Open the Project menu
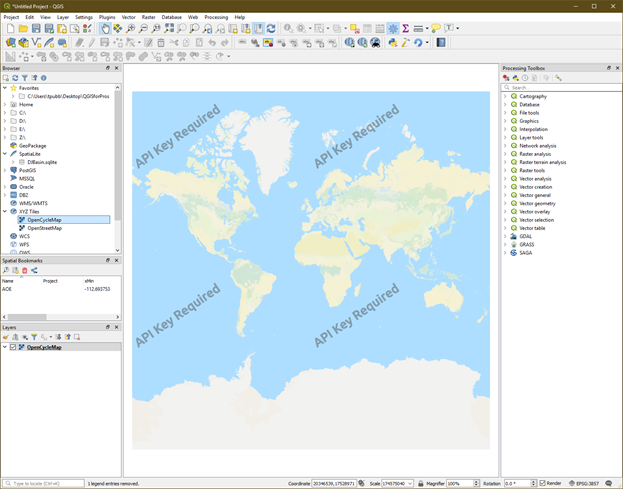The image size is (623, 489). point(11,17)
